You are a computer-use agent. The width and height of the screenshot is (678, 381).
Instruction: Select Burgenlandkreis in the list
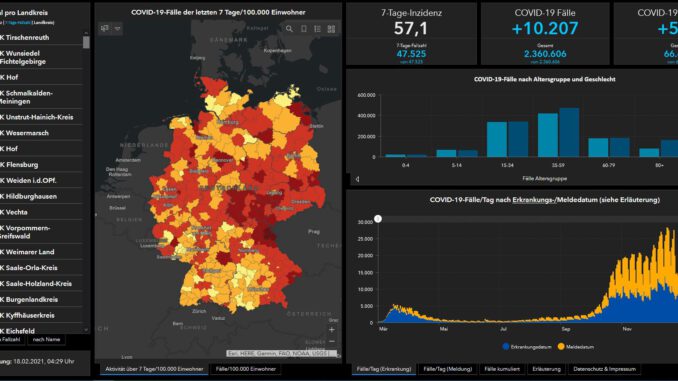coord(41,299)
